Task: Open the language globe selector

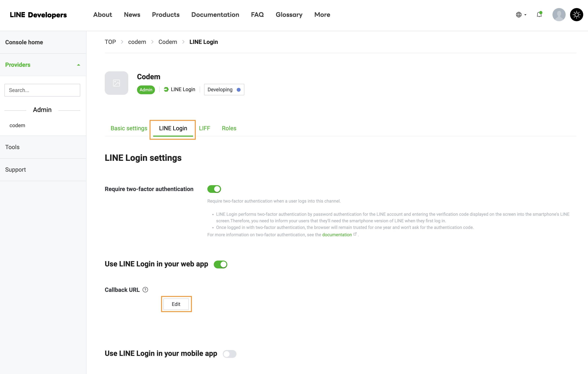Action: click(x=521, y=15)
